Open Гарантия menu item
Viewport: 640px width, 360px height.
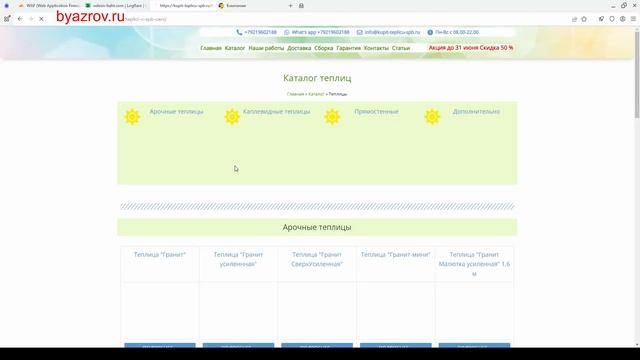pos(349,48)
